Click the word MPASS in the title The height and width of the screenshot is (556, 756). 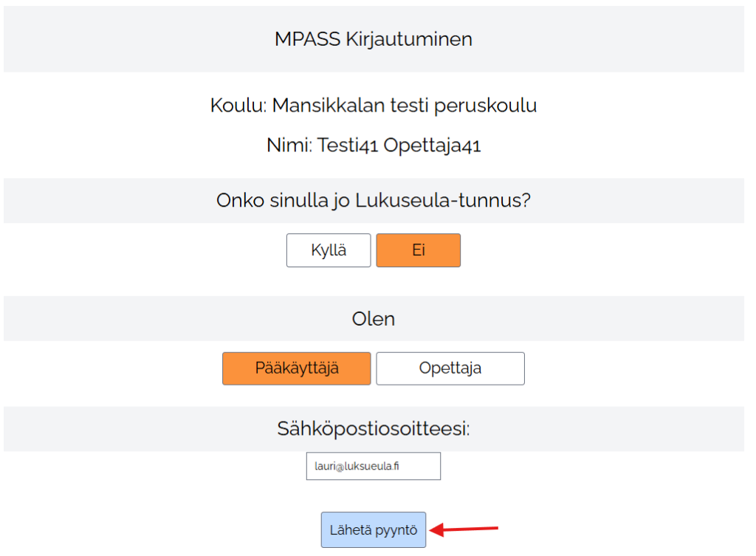coord(306,39)
